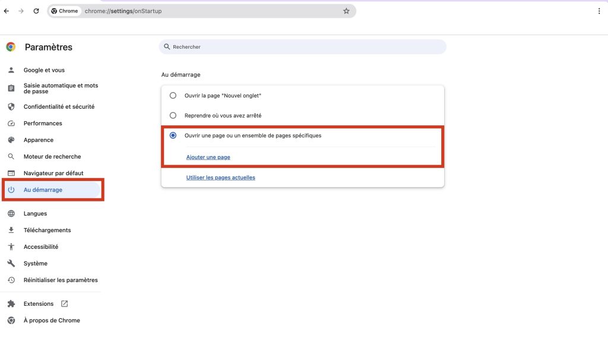
Task: Click the Téléchargements download icon
Action: (x=11, y=230)
